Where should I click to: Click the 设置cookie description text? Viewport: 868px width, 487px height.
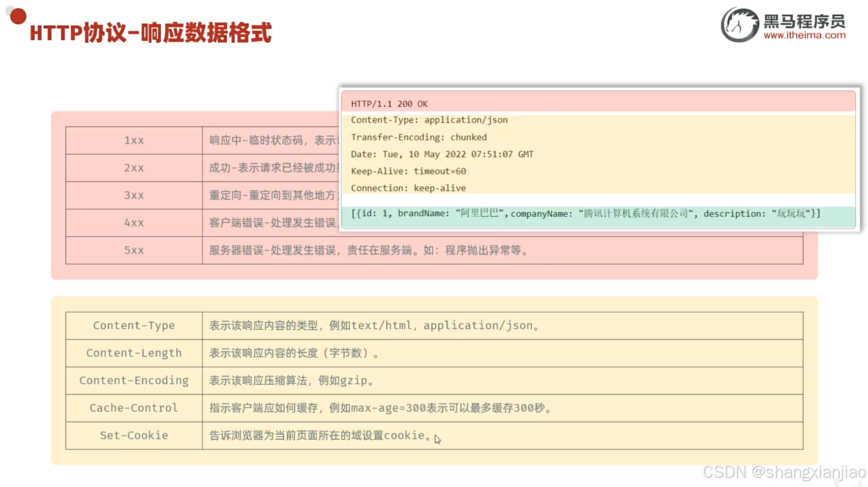(x=320, y=436)
